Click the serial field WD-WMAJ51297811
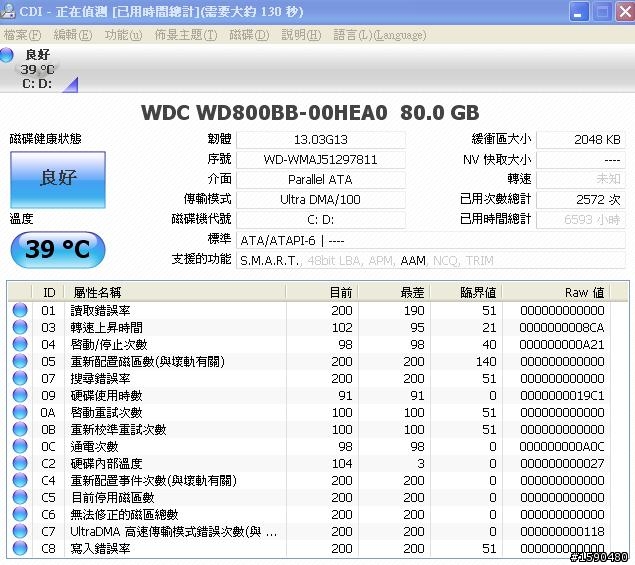This screenshot has height=565, width=635. [x=321, y=160]
